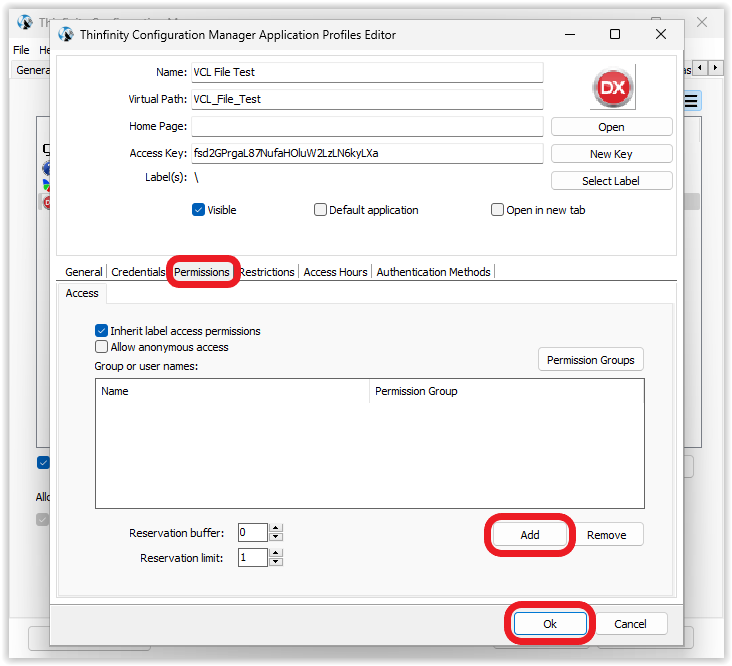This screenshot has width=732, height=666.
Task: Switch to the Access Hours tab
Action: (x=335, y=272)
